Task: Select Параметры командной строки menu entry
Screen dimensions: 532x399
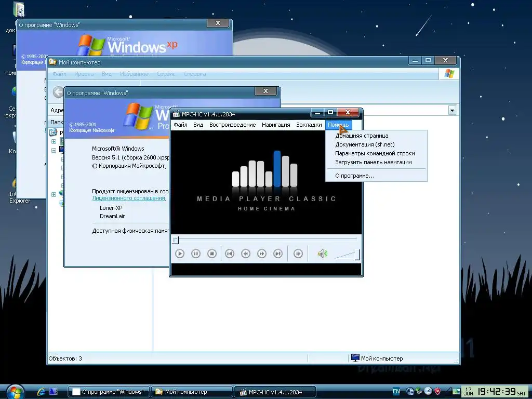Action: click(x=375, y=153)
